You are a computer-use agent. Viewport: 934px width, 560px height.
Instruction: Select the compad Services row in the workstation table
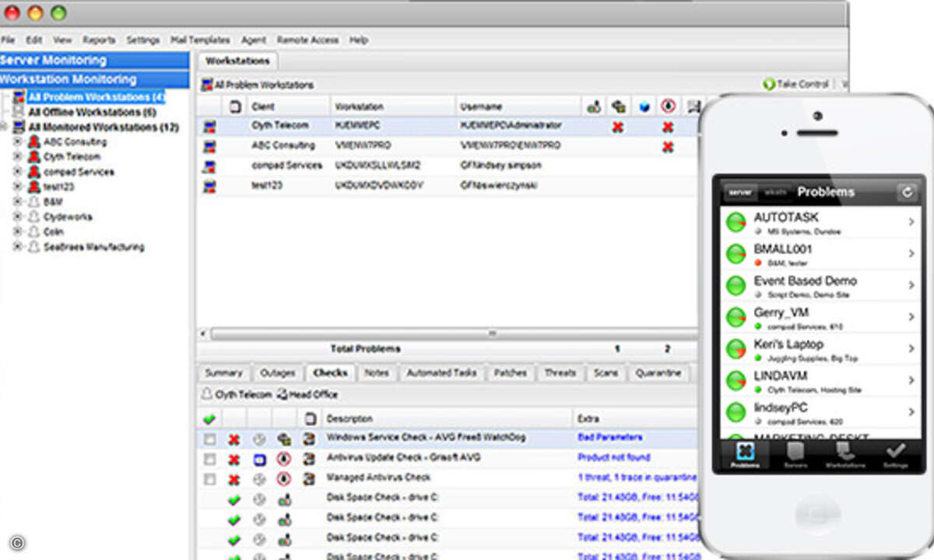tap(446, 166)
